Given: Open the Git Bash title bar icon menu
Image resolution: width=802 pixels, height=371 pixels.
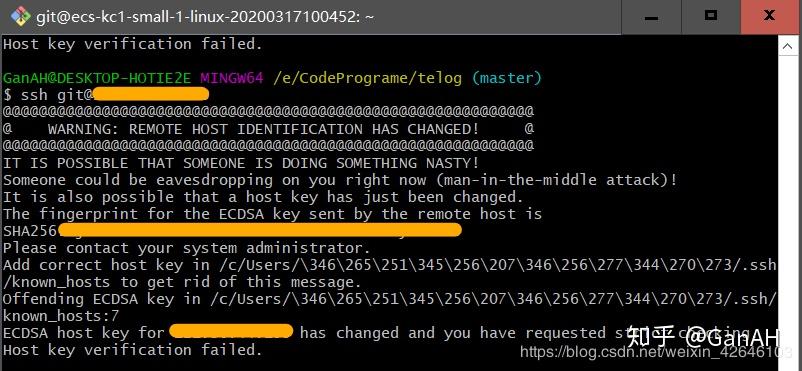Looking at the screenshot, I should 20,17.
